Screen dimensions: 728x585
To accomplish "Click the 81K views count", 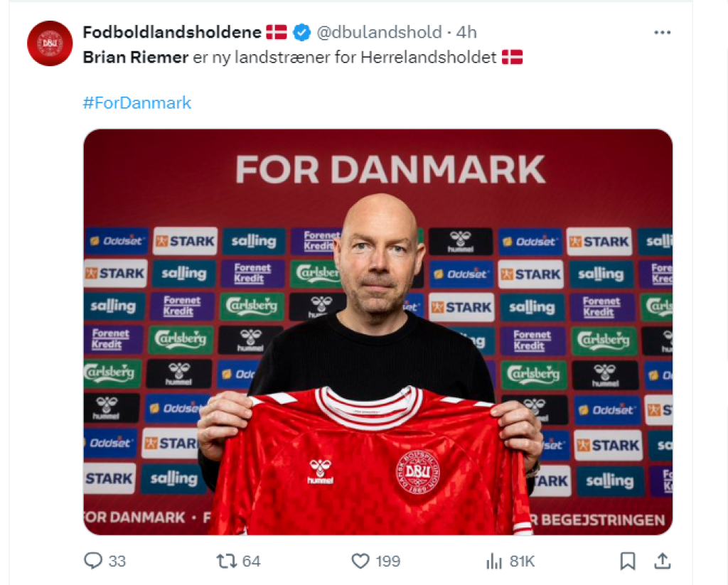I will (523, 562).
